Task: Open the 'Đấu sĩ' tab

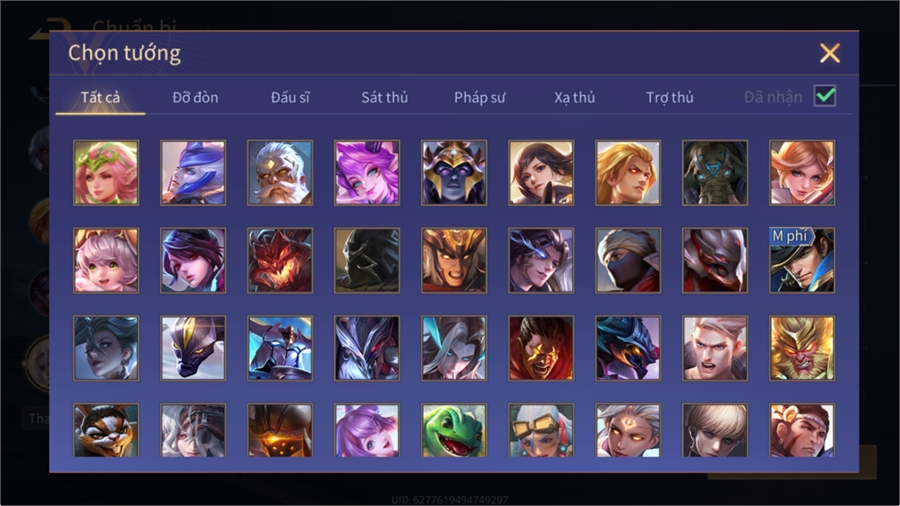Action: (x=290, y=98)
